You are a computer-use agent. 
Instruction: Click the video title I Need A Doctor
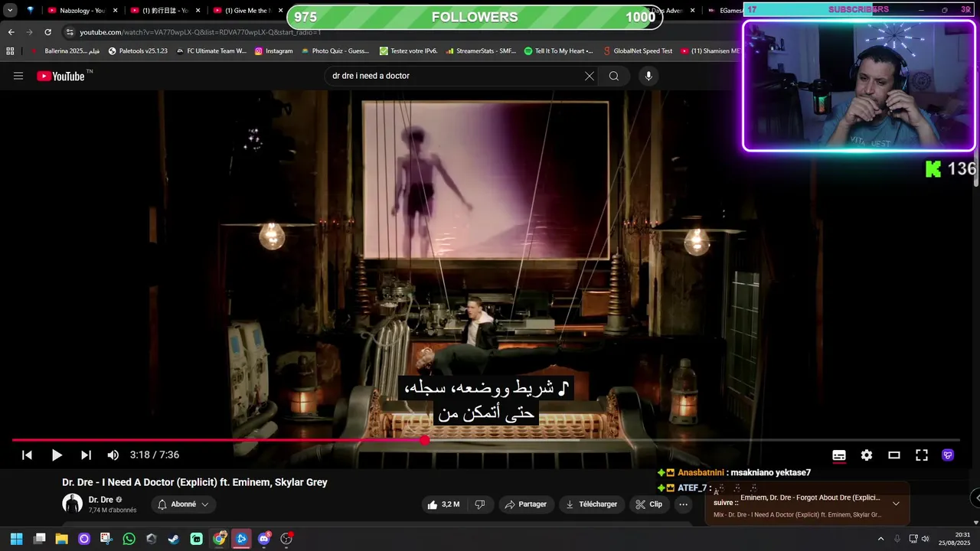point(194,483)
